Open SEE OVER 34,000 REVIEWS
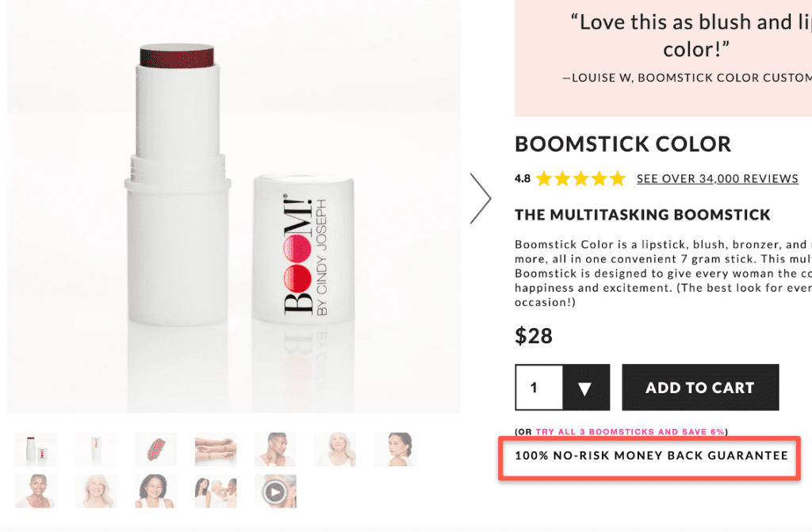Screen dimensions: 812x532 [717, 178]
